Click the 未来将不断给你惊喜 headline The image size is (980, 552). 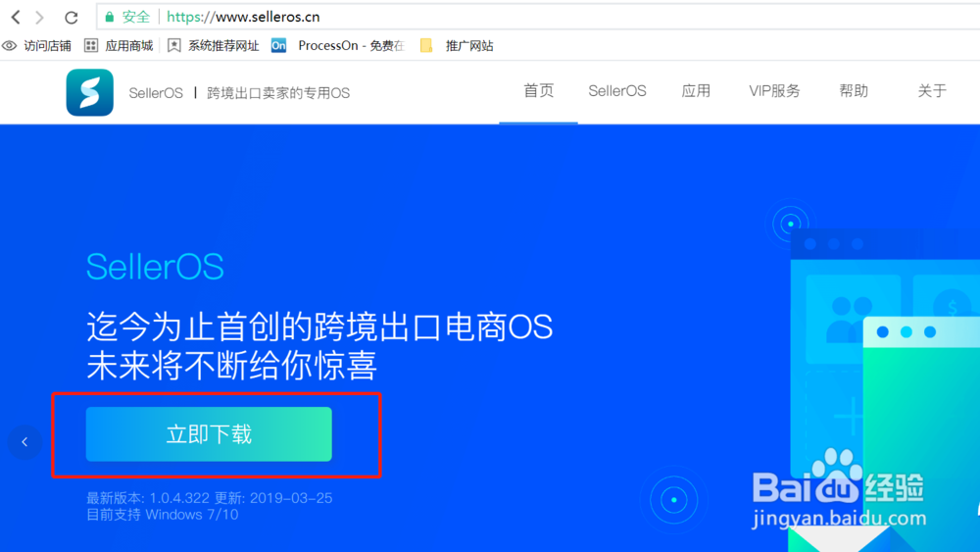232,365
